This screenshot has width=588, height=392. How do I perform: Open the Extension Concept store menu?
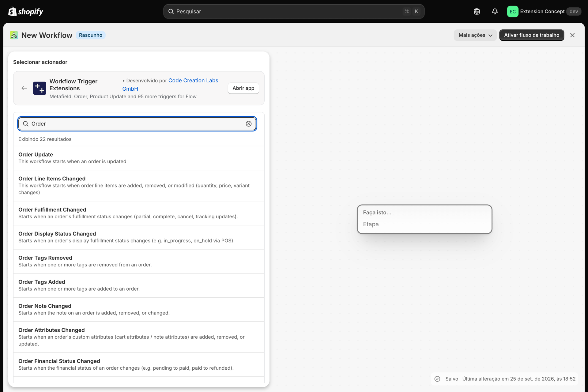point(544,11)
